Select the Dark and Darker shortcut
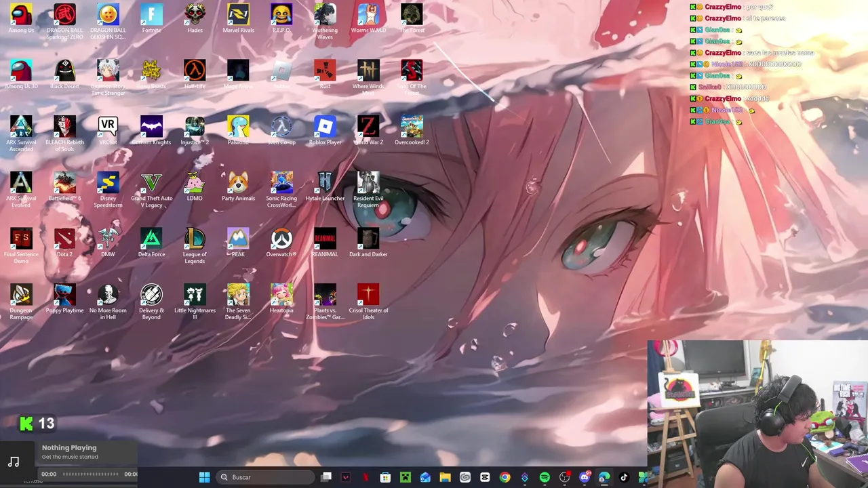This screenshot has height=488, width=868. point(368,244)
